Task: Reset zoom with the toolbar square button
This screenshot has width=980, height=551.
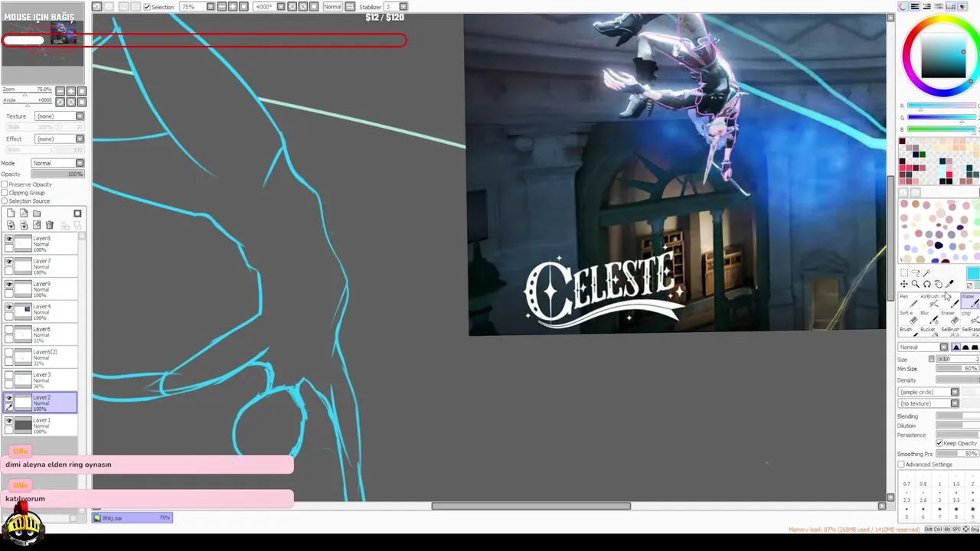Action: coord(243,7)
